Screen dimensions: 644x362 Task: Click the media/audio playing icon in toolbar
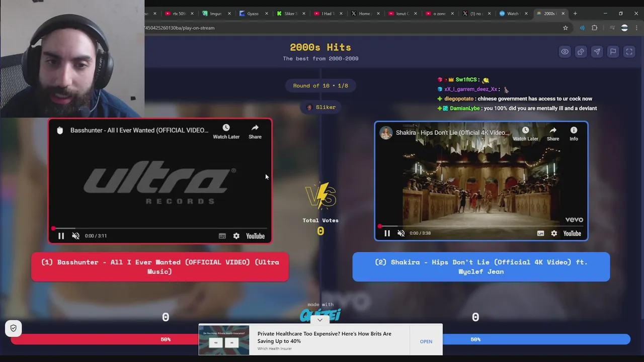[x=582, y=28]
